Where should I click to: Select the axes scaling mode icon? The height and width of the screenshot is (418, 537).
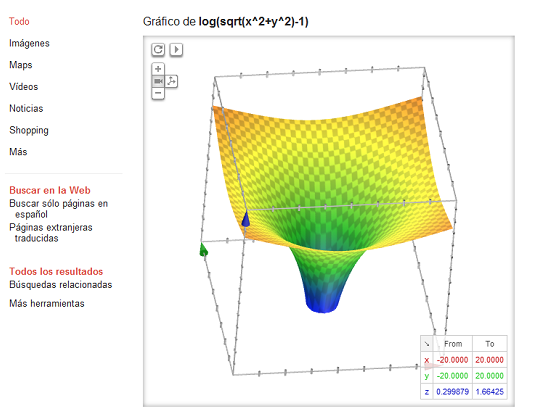click(171, 81)
